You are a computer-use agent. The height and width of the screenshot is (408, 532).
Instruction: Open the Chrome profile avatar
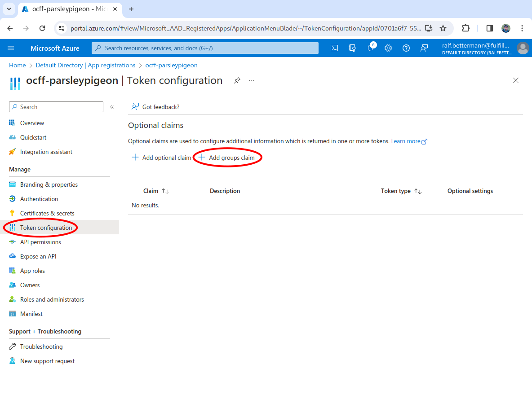pyautogui.click(x=506, y=28)
